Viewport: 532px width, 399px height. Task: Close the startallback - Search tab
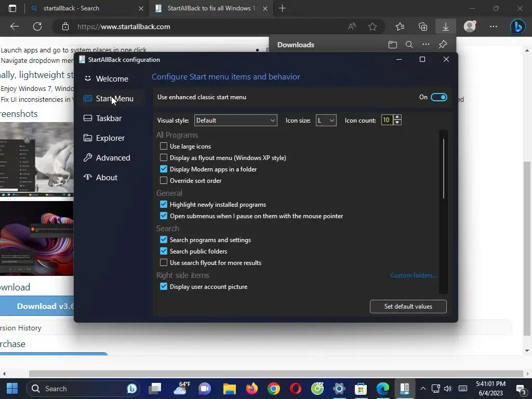point(141,8)
